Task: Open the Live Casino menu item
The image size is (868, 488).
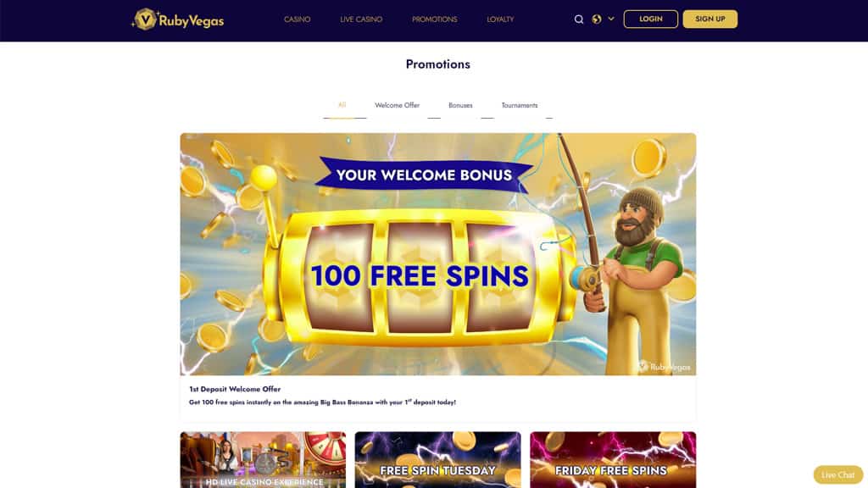Action: 361,19
